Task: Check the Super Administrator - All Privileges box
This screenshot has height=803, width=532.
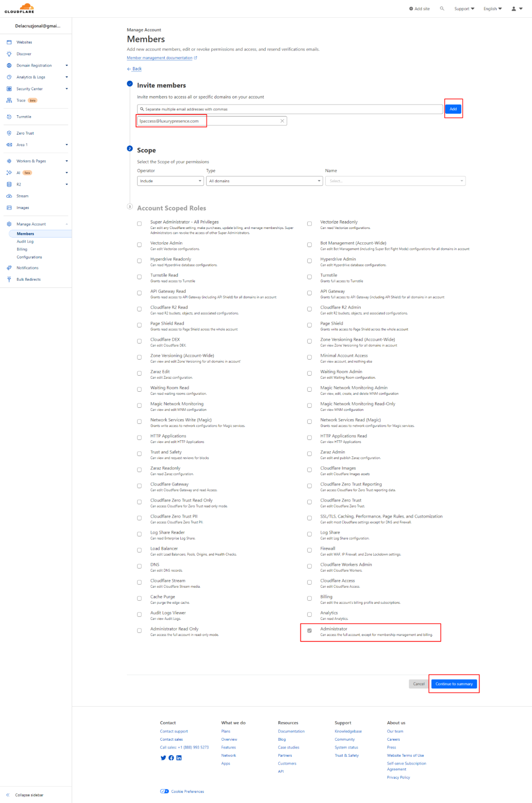Action: pyautogui.click(x=139, y=224)
